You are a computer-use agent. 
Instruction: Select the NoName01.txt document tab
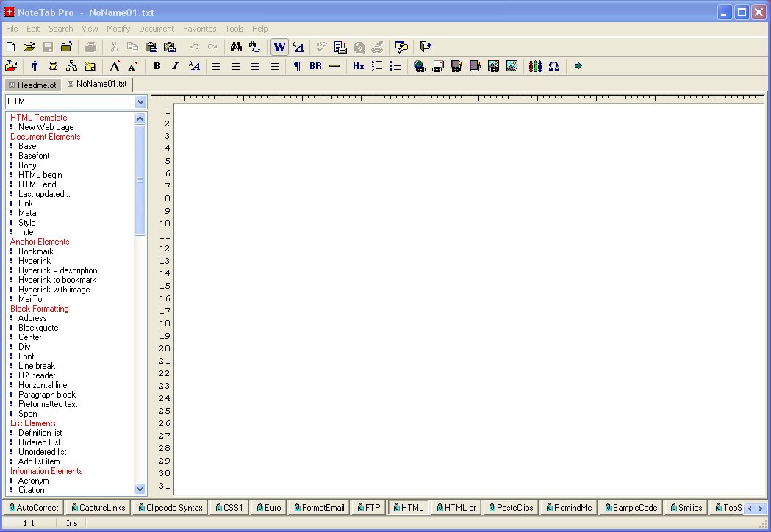point(97,84)
